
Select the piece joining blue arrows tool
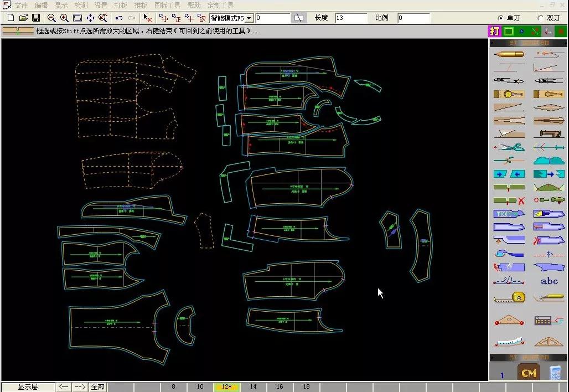509,174
